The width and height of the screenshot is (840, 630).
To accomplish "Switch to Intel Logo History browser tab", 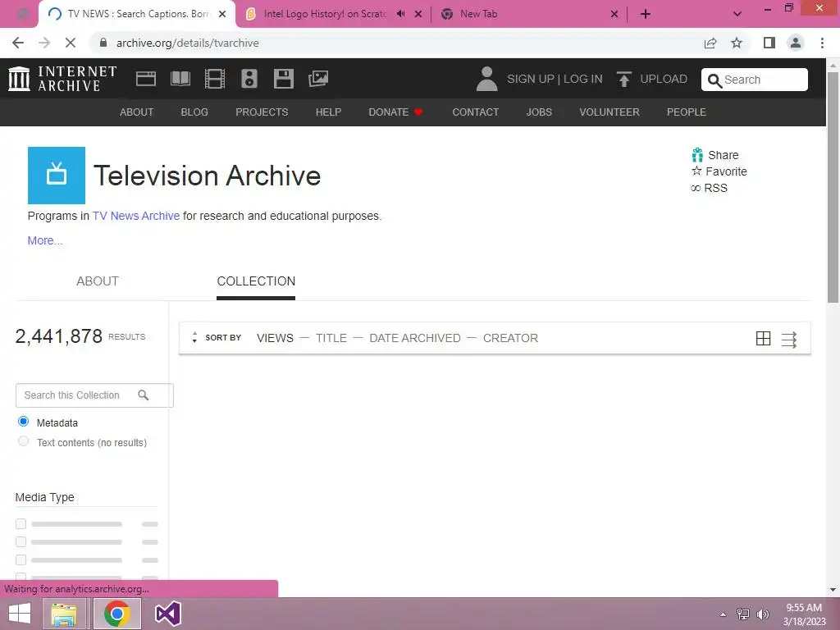I will coord(324,14).
